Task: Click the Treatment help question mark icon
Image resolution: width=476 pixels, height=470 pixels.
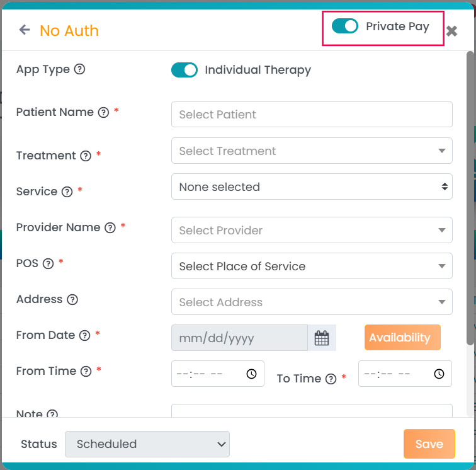Action: (86, 156)
